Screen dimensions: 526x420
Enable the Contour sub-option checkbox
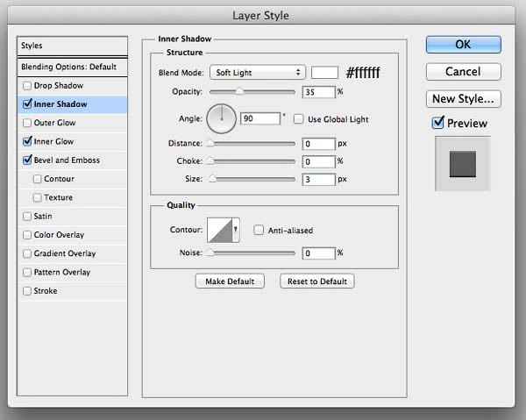click(37, 179)
